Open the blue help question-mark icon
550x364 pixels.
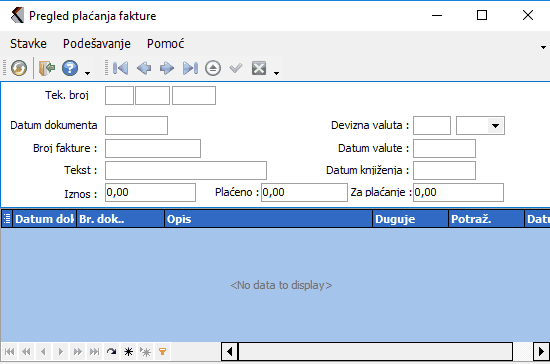(x=70, y=68)
